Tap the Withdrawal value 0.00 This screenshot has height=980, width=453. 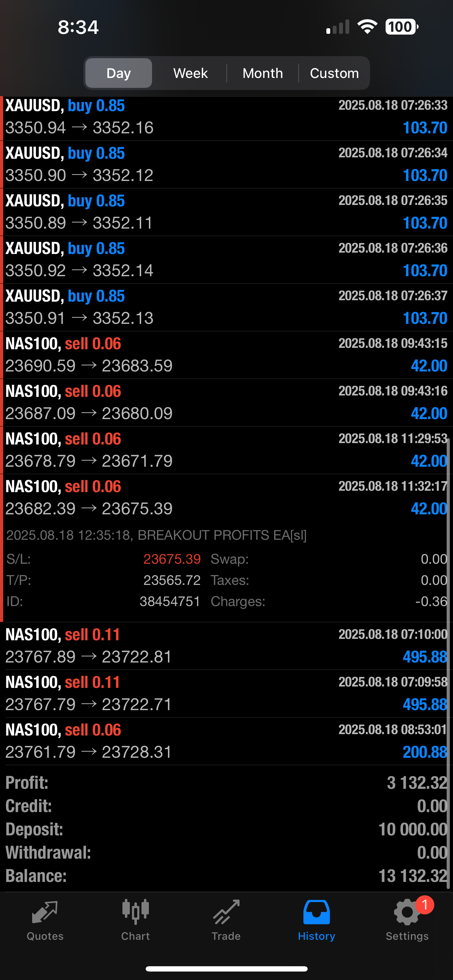[x=432, y=853]
